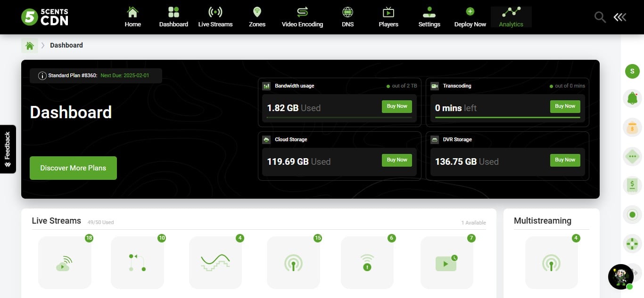Click Deploy Now in the nav bar

click(x=470, y=17)
